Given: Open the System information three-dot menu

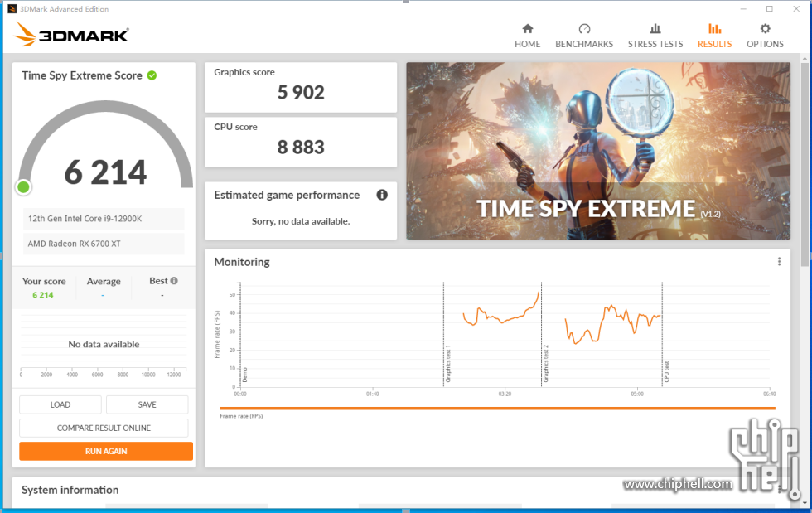Looking at the screenshot, I should (x=779, y=490).
